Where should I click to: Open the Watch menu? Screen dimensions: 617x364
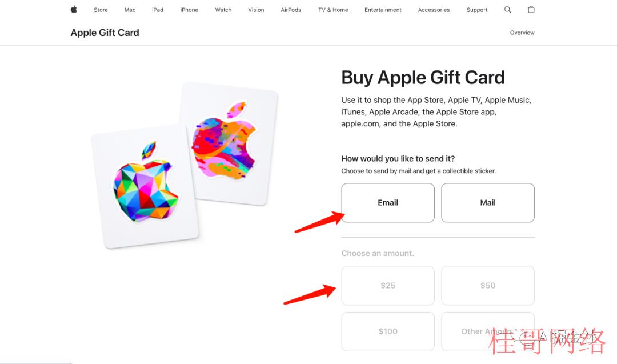pos(223,10)
